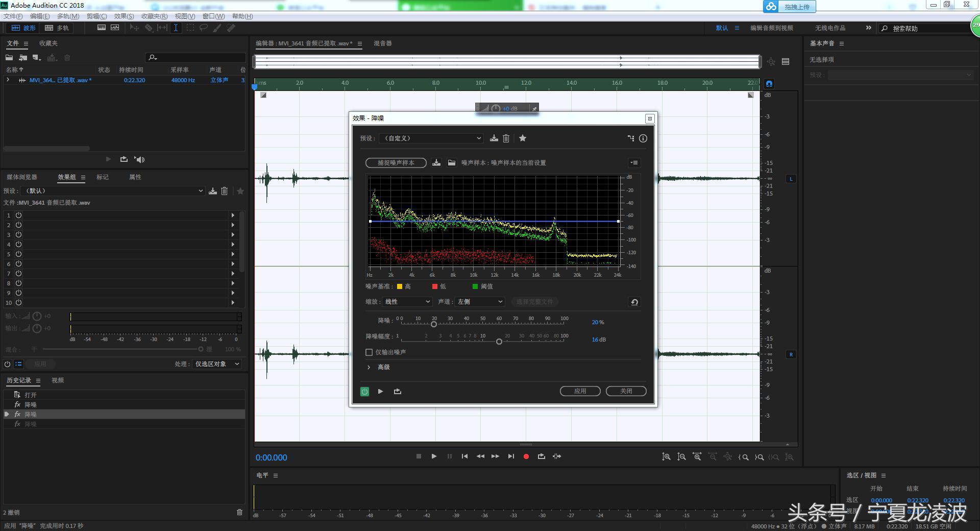Open the effect info icon in dialog
Image resolution: width=980 pixels, height=531 pixels.
click(x=643, y=138)
